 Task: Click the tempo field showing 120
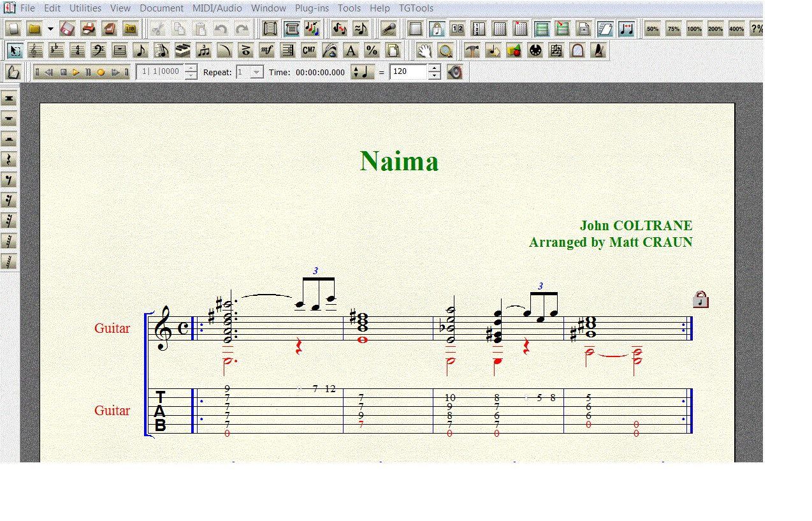408,72
